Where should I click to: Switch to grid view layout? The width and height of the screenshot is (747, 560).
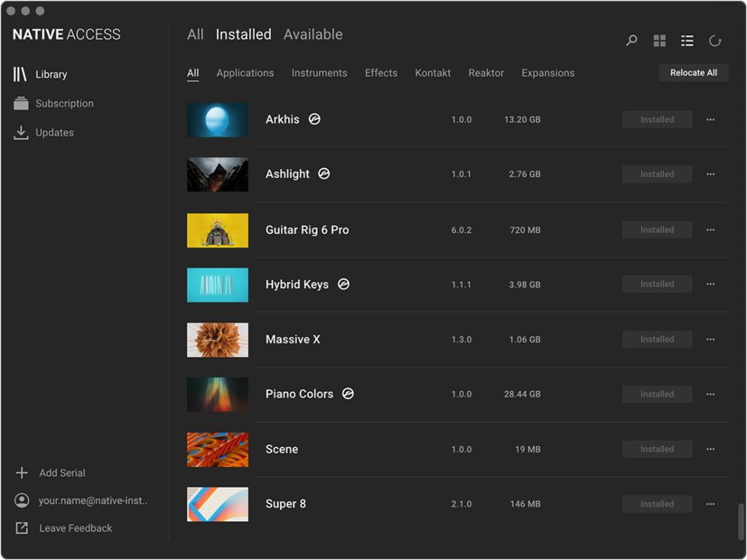[659, 40]
